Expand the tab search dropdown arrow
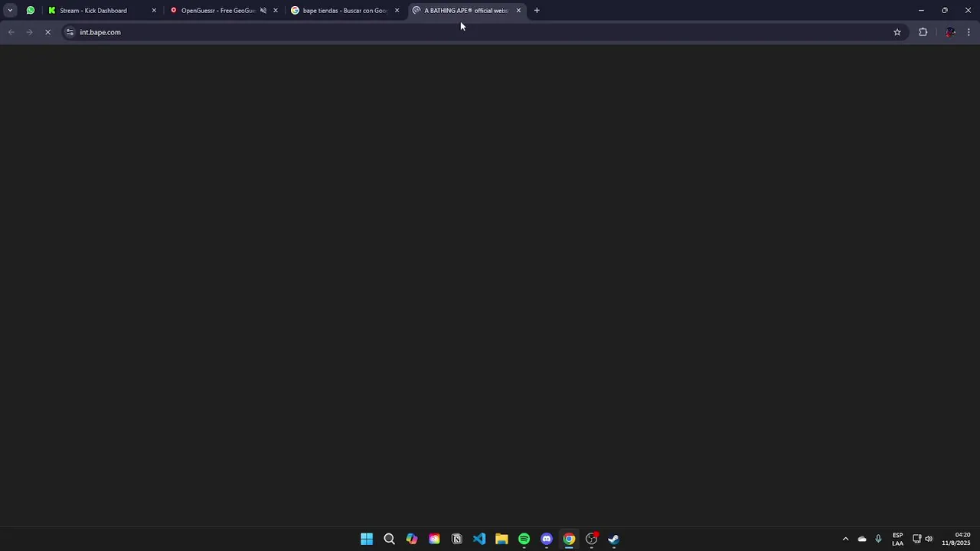The image size is (980, 551). point(10,11)
